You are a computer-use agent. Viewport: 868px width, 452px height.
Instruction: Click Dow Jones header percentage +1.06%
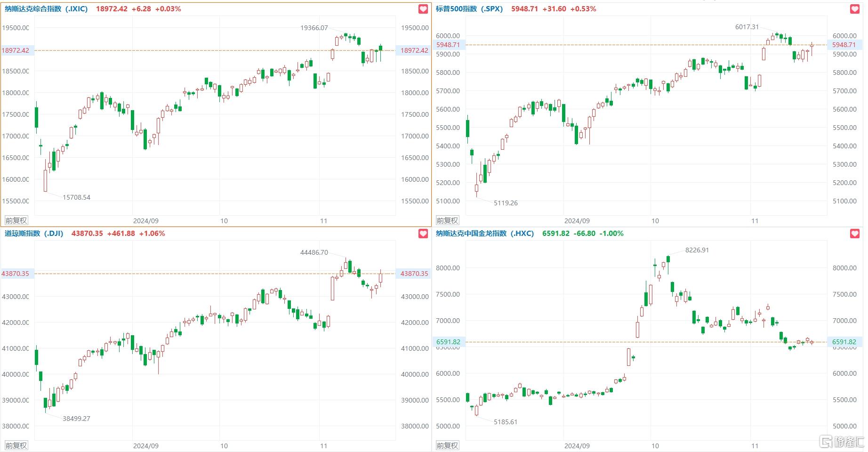pyautogui.click(x=152, y=234)
